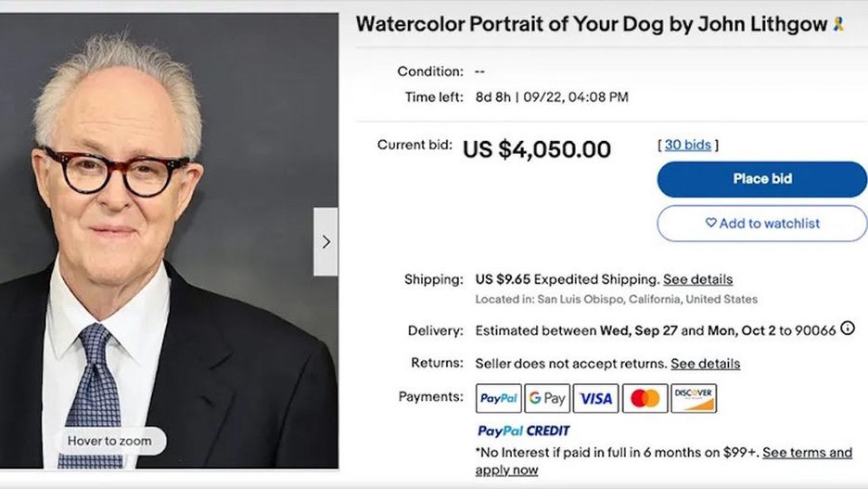Select the Mastercard payment icon
The image size is (868, 489).
(x=645, y=398)
